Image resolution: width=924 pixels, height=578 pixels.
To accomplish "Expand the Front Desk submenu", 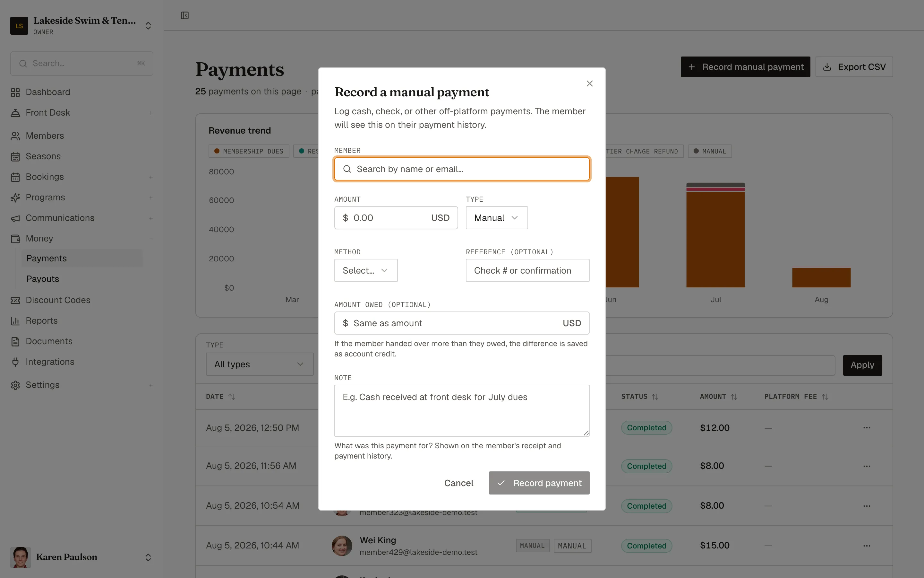I will pos(151,113).
